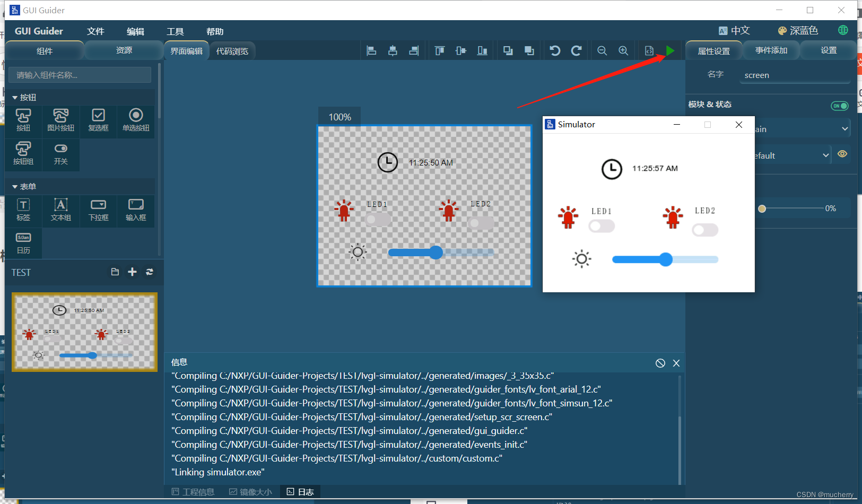This screenshot has height=504, width=862.
Task: Open the state dropdown ending in 'efault'
Action: click(x=792, y=155)
